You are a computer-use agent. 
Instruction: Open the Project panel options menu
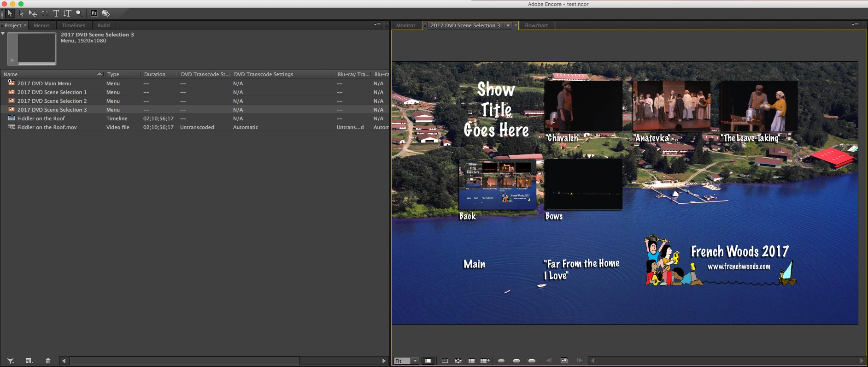tap(377, 25)
